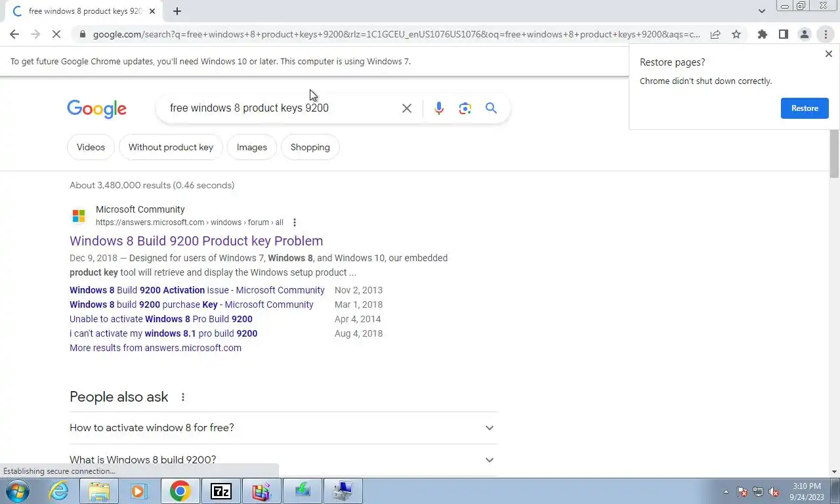Switch to Images results

point(252,147)
